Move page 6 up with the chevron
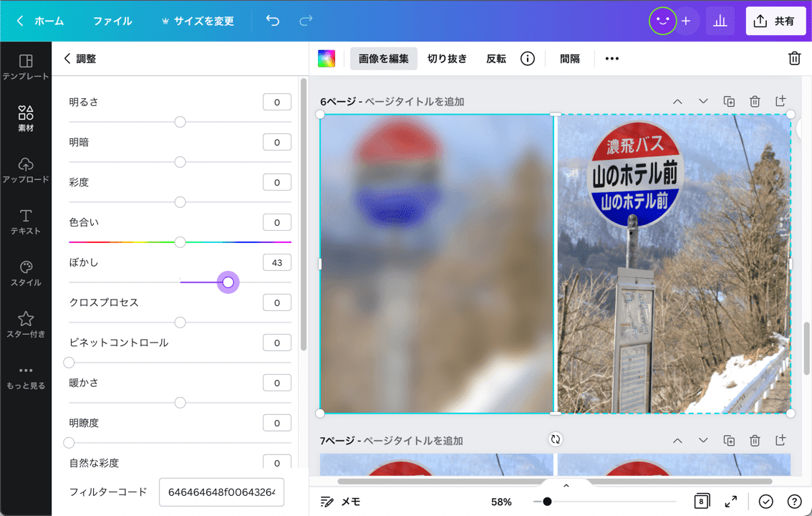This screenshot has width=812, height=516. (x=677, y=101)
